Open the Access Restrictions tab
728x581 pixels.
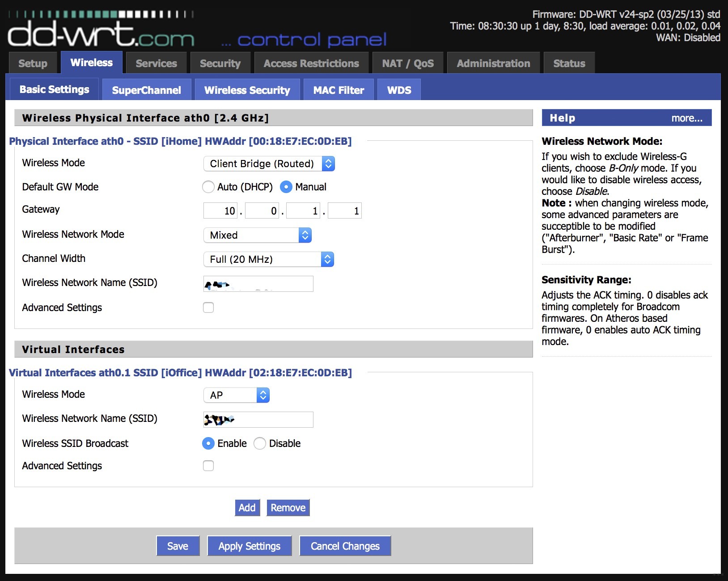[x=311, y=63]
